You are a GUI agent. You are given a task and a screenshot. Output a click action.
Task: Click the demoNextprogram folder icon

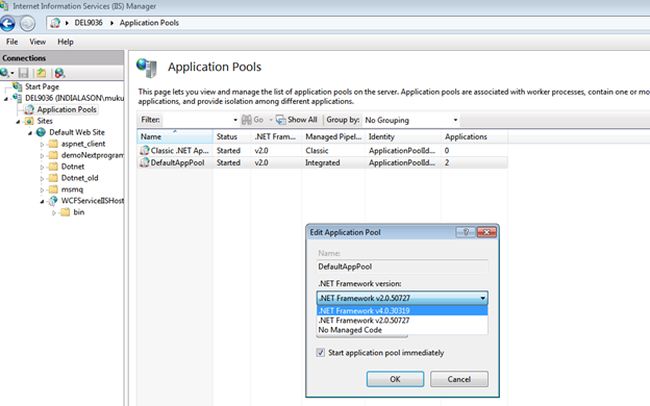click(53, 155)
